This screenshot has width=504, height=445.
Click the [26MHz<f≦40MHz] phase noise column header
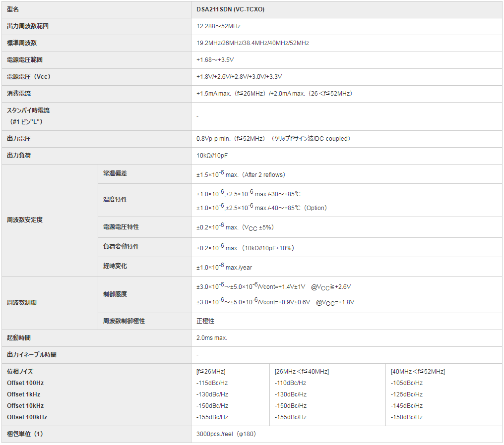click(302, 372)
